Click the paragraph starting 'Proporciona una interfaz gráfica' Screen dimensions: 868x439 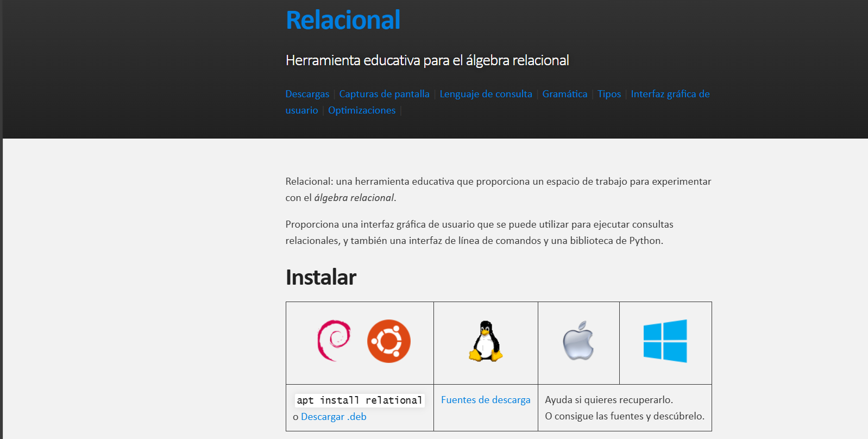point(480,233)
